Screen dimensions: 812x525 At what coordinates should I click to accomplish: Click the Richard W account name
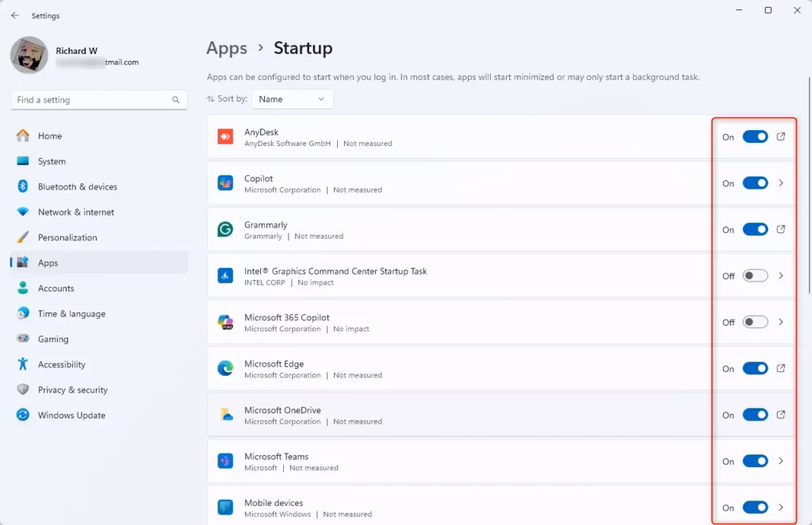point(77,51)
